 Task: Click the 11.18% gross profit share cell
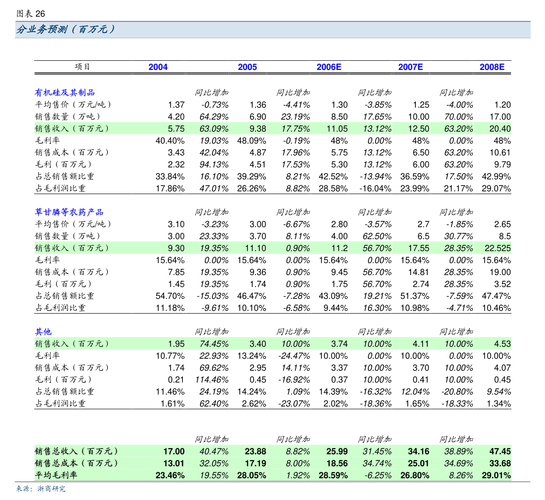[170, 308]
